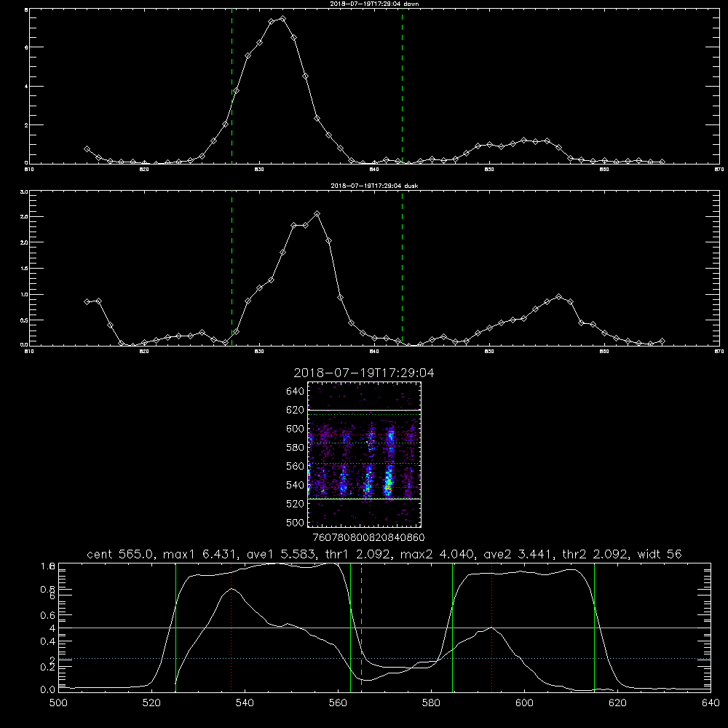Click the x-axis label '540' on bottom plot
This screenshot has height=728, width=728.
pos(245,703)
